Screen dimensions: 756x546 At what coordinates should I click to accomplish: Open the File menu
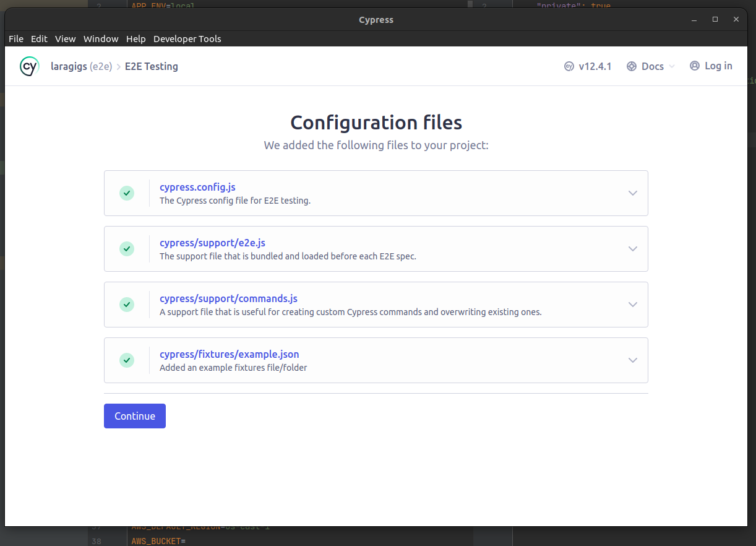coord(16,39)
